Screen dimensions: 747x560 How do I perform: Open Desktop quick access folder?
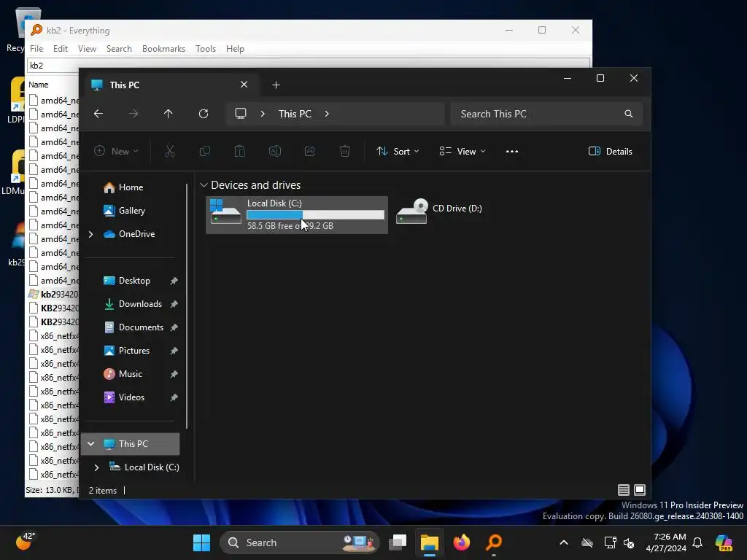(134, 281)
